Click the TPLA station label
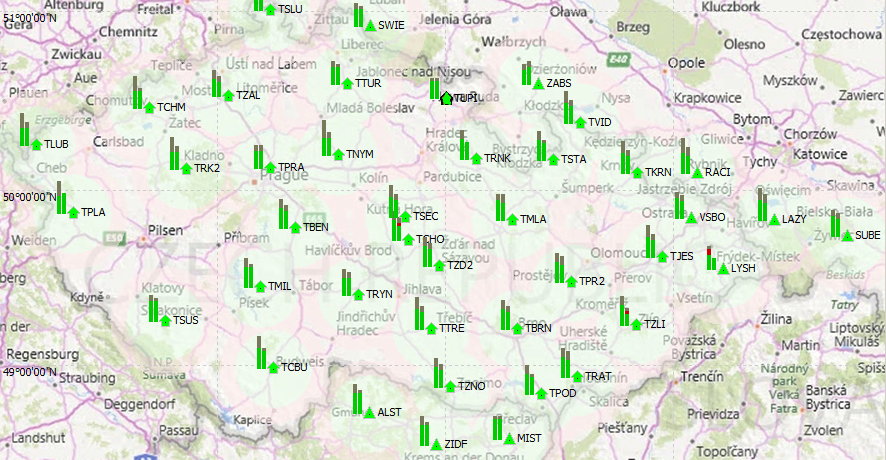The width and height of the screenshot is (886, 460). (x=93, y=212)
